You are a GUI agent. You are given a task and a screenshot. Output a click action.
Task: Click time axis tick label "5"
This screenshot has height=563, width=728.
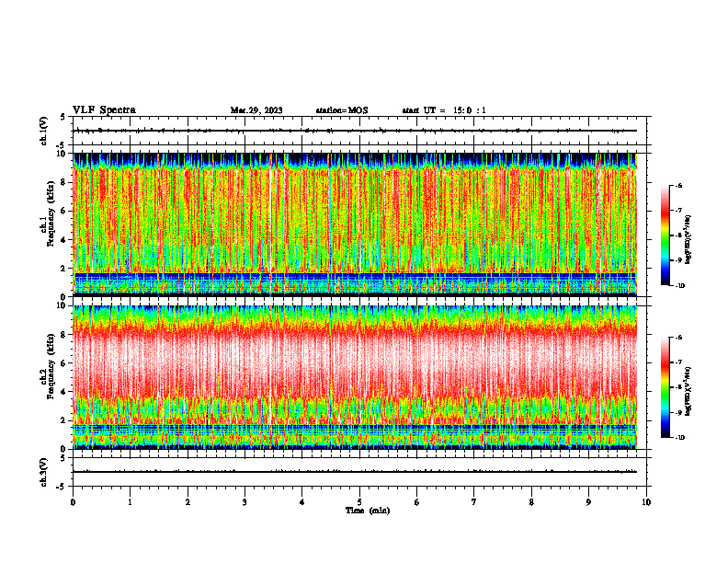tap(359, 502)
